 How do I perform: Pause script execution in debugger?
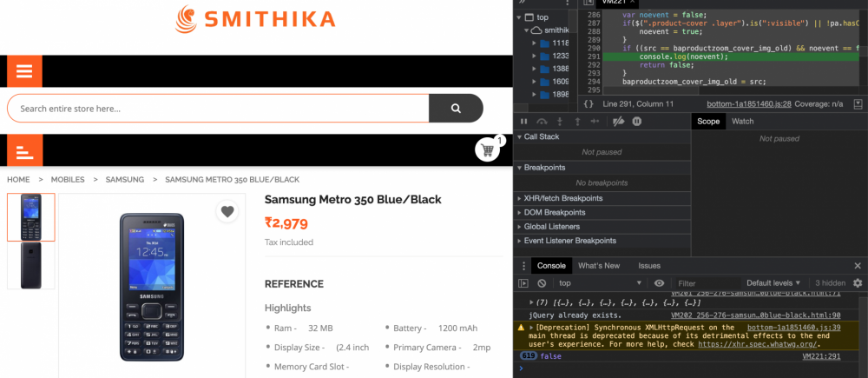click(x=523, y=122)
